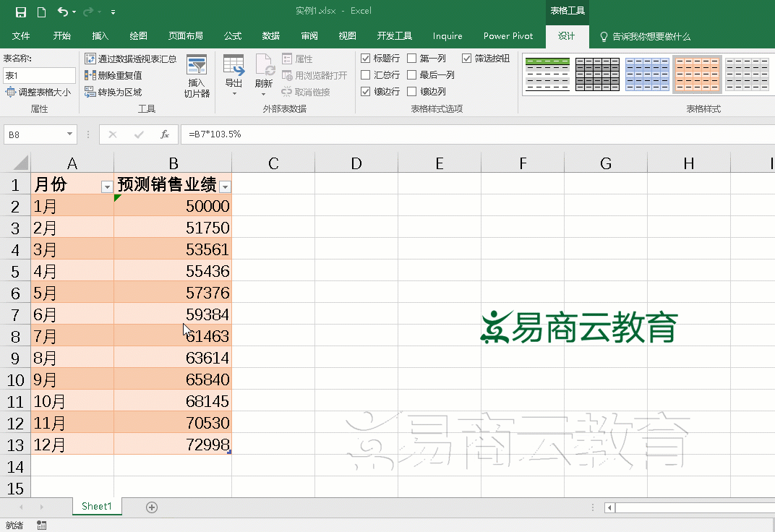Click the cancel X icon in formula bar
Screen dimensions: 775x532
coord(113,134)
